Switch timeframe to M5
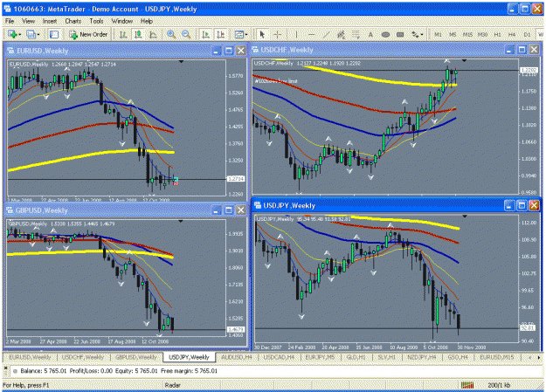The width and height of the screenshot is (546, 392). tap(453, 34)
